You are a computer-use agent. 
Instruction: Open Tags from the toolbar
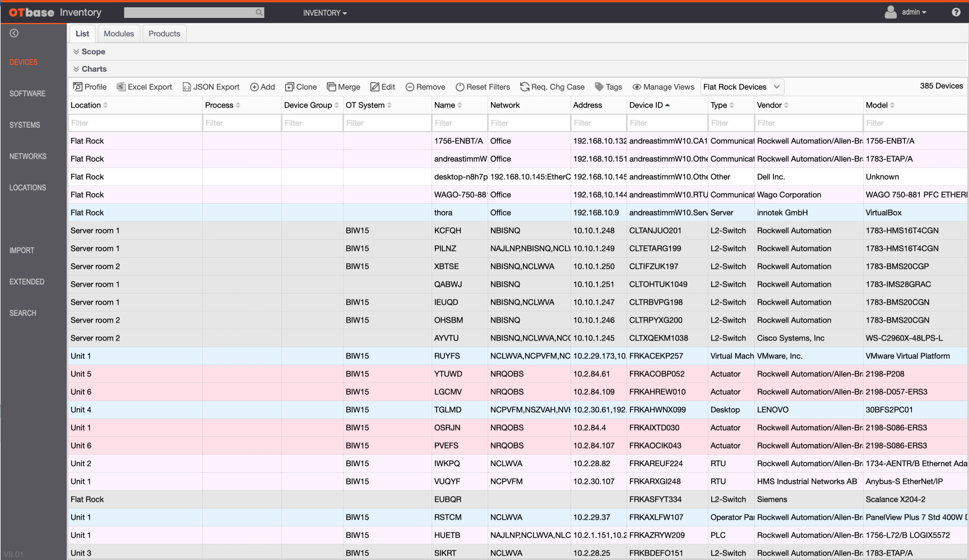608,87
